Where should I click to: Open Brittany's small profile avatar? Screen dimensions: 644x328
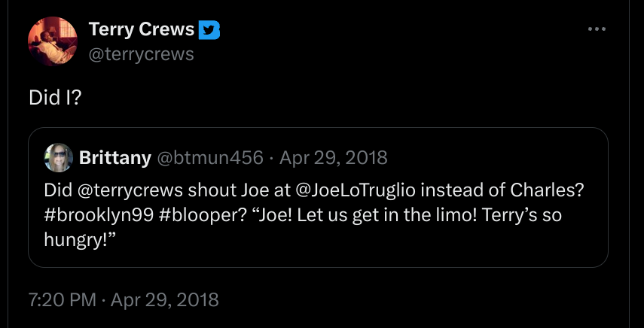click(x=59, y=157)
